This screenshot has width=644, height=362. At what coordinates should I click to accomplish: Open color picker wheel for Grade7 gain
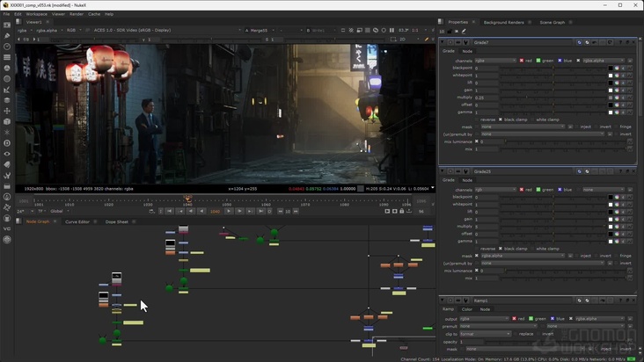617,90
